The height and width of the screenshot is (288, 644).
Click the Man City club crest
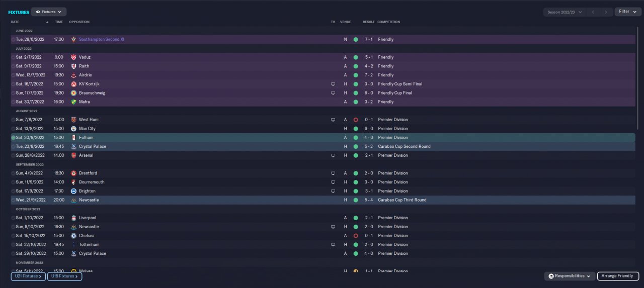[x=73, y=129]
